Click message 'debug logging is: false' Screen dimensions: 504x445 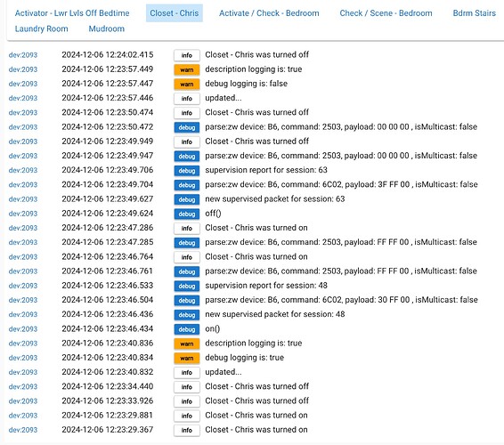(x=247, y=84)
